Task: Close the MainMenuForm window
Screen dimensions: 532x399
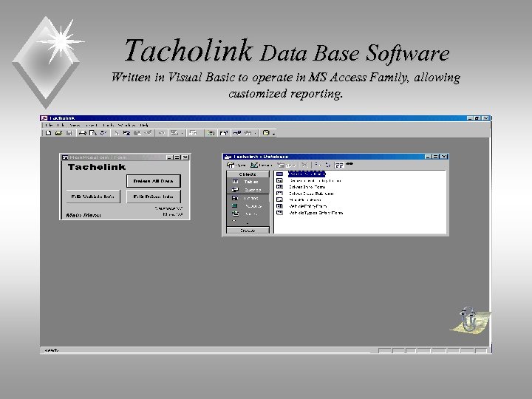Action: click(185, 157)
